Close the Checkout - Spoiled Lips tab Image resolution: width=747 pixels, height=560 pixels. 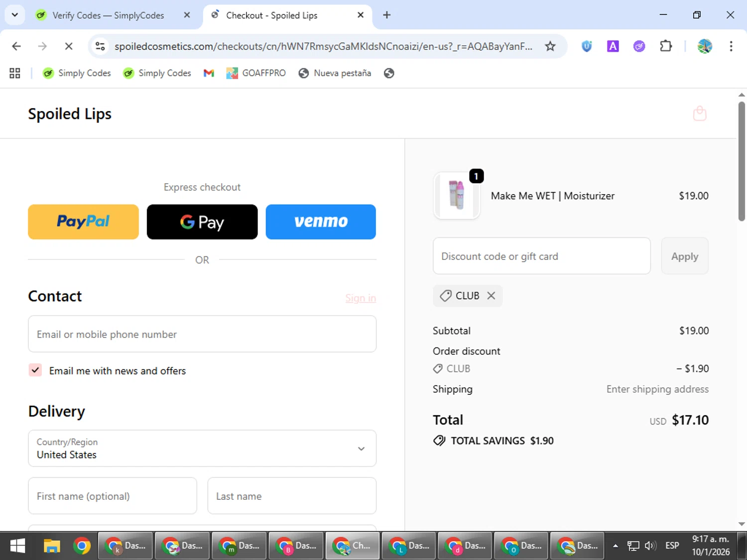pyautogui.click(x=361, y=15)
